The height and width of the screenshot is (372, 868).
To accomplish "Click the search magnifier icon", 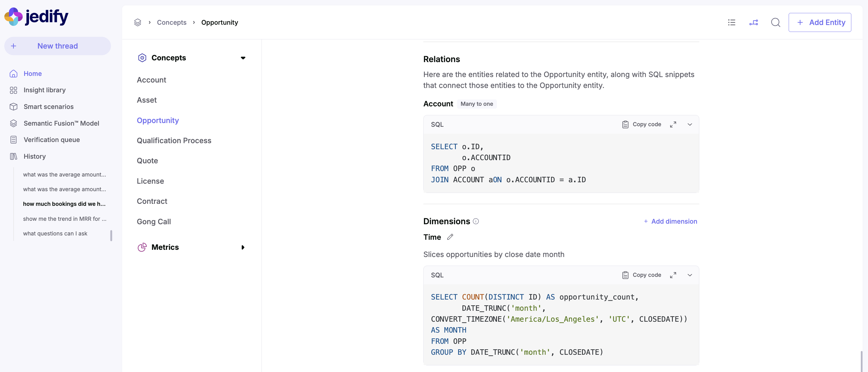I will (775, 22).
